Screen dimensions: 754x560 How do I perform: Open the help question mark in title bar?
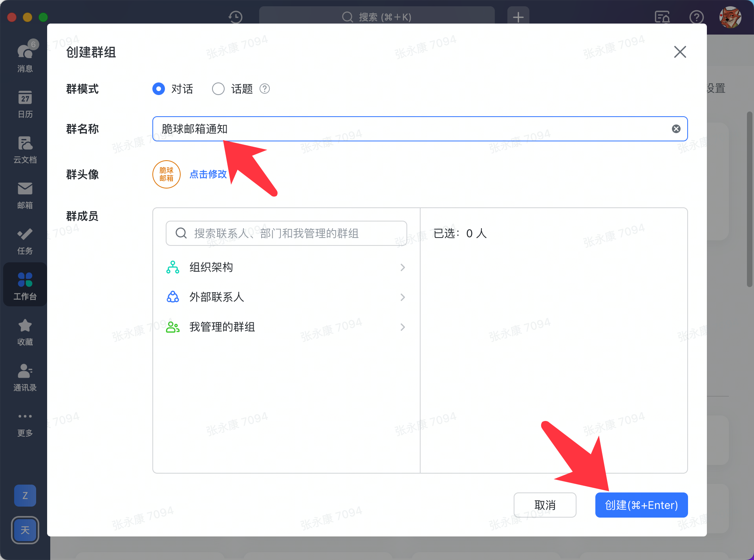point(697,17)
